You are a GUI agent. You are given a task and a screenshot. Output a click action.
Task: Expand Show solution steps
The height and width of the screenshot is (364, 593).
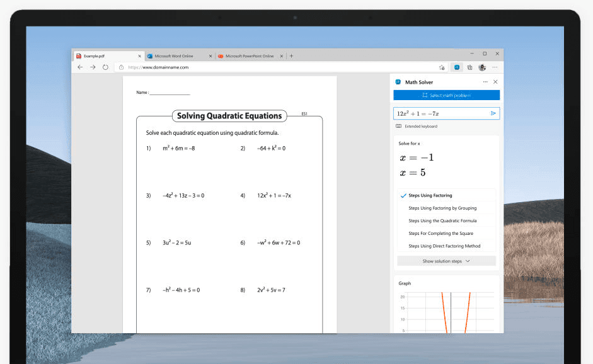(446, 261)
